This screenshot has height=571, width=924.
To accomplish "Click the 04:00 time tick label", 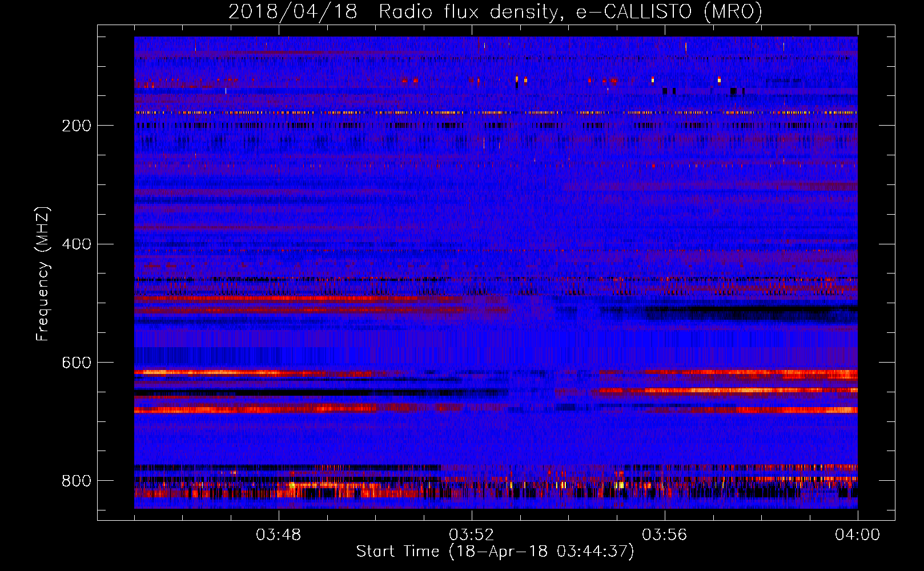I will (857, 535).
